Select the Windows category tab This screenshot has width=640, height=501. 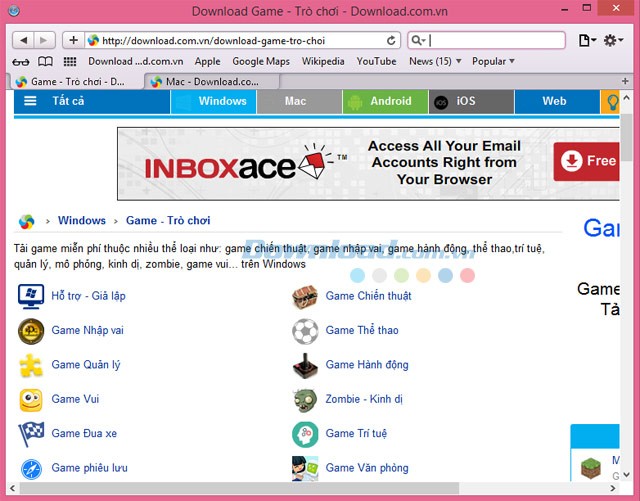(213, 101)
